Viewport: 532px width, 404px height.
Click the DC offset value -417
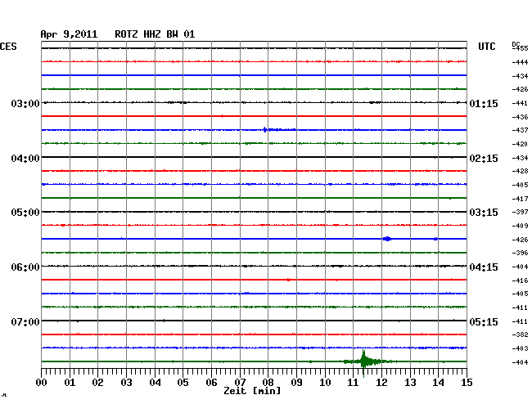[x=520, y=199]
